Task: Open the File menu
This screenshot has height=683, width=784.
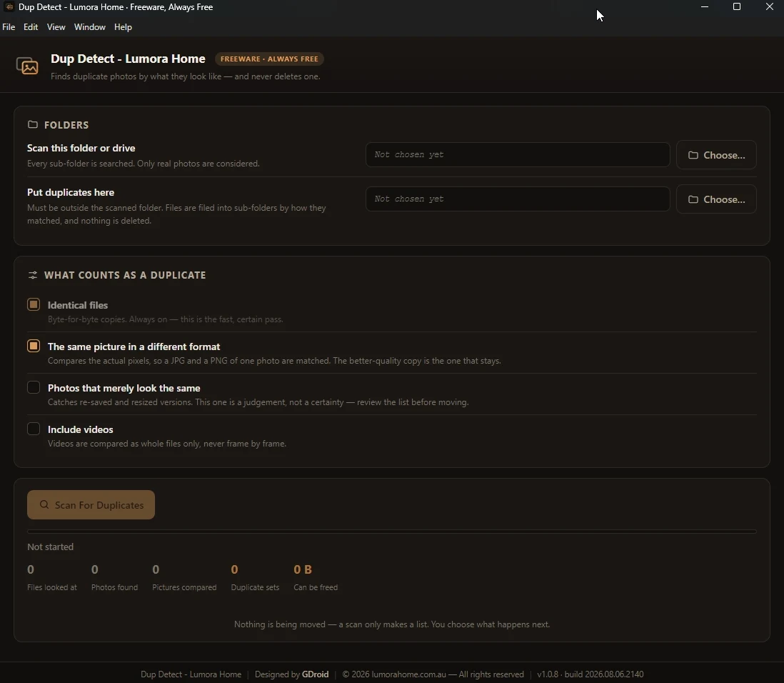Action: (x=9, y=27)
